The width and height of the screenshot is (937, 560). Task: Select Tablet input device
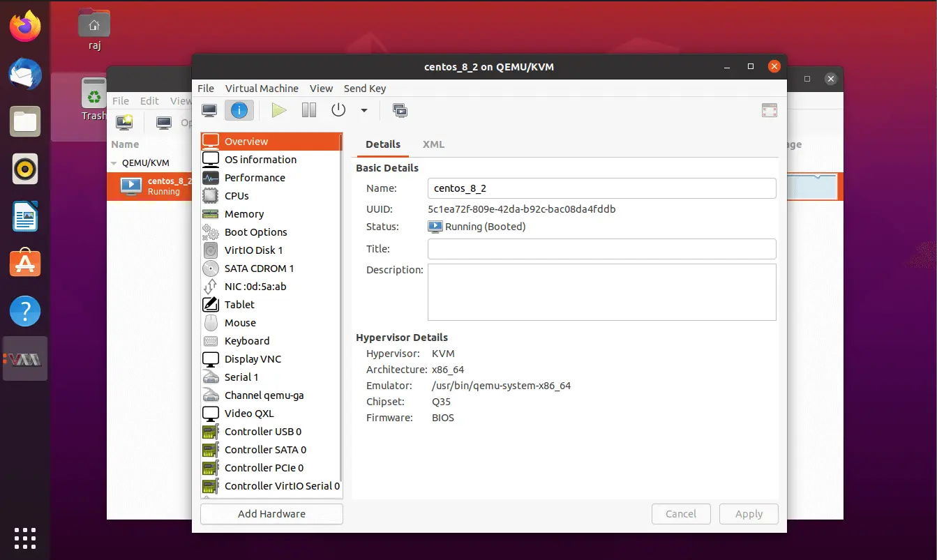pyautogui.click(x=271, y=305)
